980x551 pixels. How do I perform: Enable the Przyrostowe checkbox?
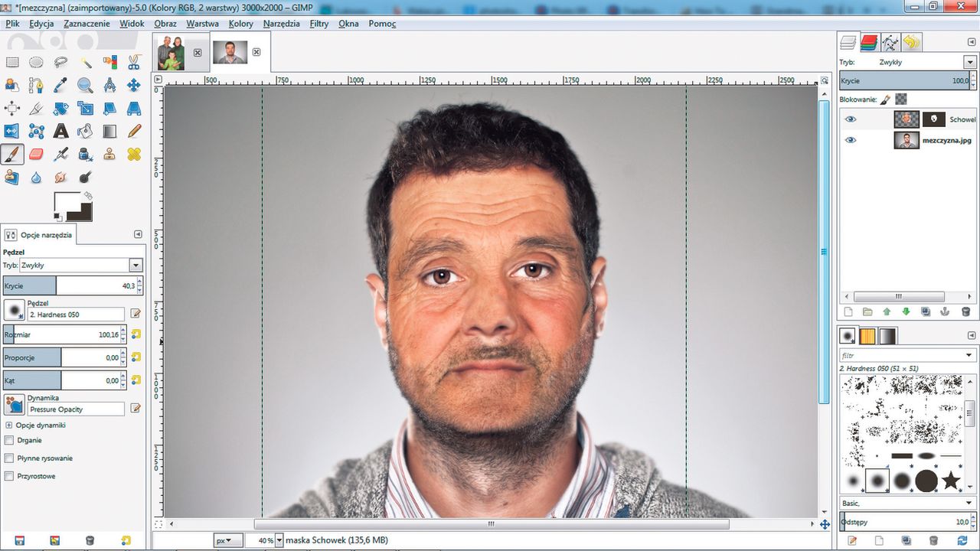(x=9, y=476)
